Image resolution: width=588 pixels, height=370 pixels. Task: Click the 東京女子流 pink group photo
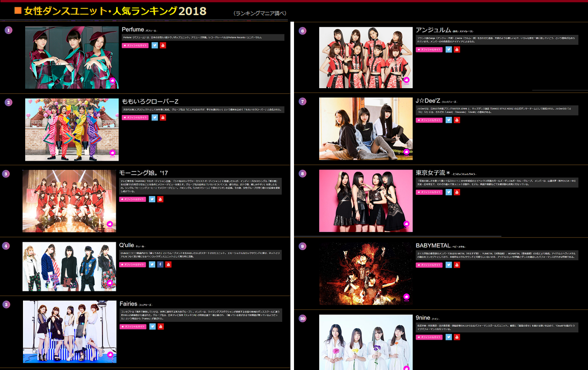pos(366,201)
